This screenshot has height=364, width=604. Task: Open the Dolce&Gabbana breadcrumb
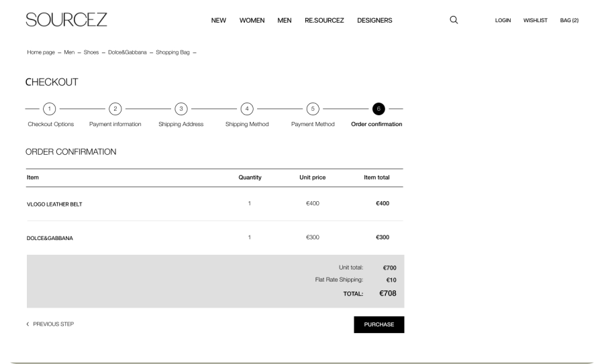(128, 52)
